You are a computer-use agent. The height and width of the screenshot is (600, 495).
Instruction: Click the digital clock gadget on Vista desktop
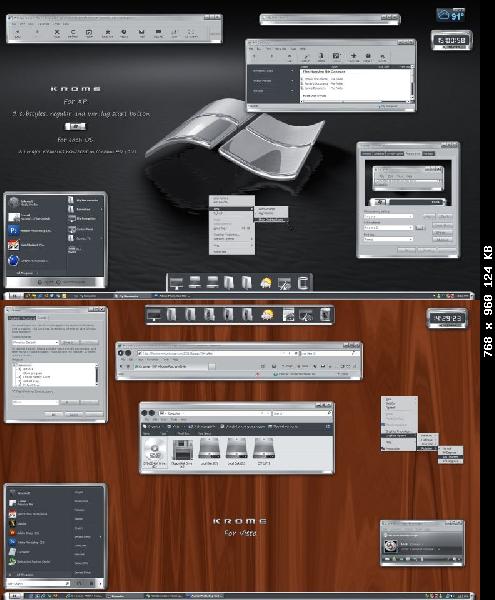click(447, 318)
